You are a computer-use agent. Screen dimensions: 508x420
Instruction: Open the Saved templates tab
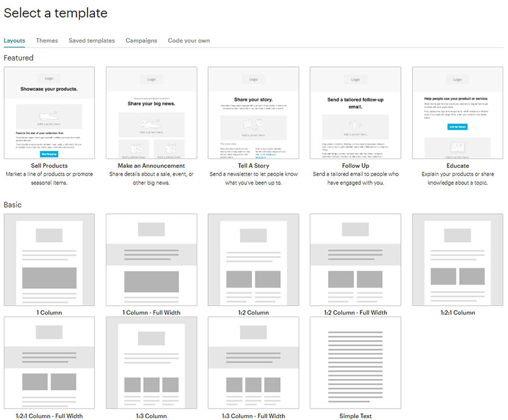click(91, 40)
